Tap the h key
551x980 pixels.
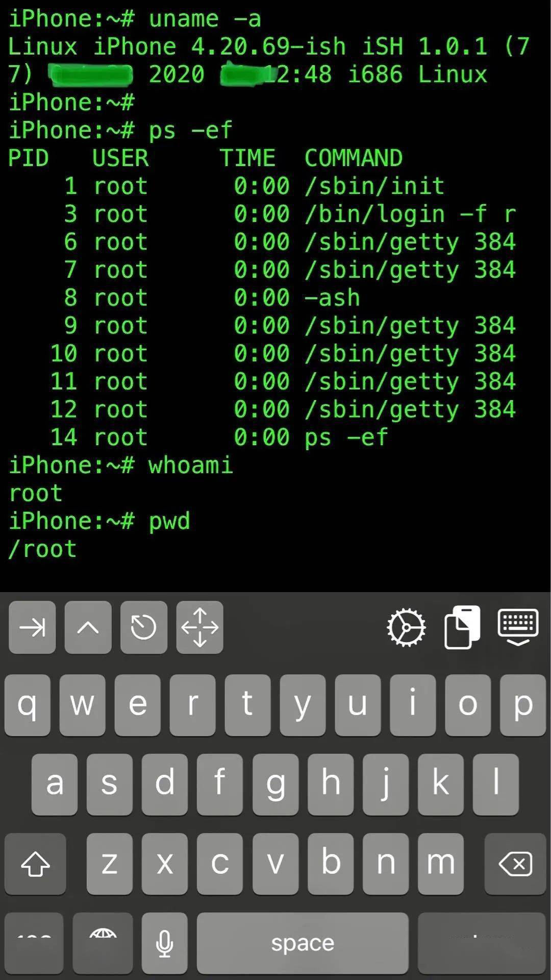tap(330, 785)
